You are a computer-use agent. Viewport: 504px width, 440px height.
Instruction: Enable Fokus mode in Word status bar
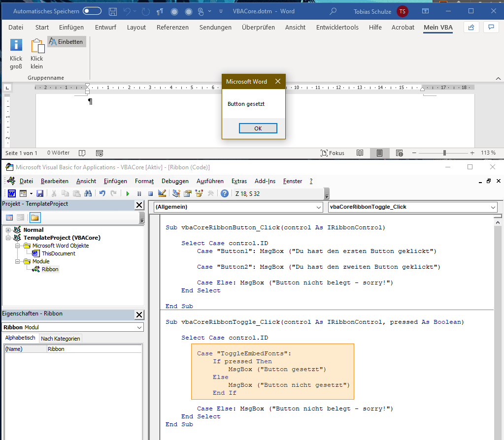[333, 153]
